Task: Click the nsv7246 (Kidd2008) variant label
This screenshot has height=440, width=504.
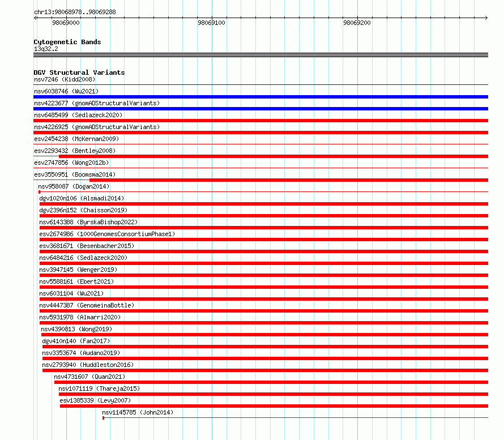Action: pyautogui.click(x=65, y=79)
